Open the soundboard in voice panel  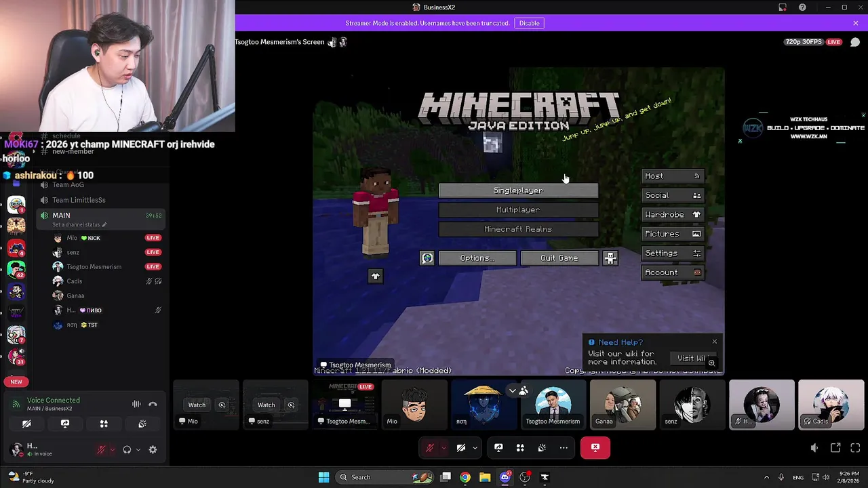point(142,424)
